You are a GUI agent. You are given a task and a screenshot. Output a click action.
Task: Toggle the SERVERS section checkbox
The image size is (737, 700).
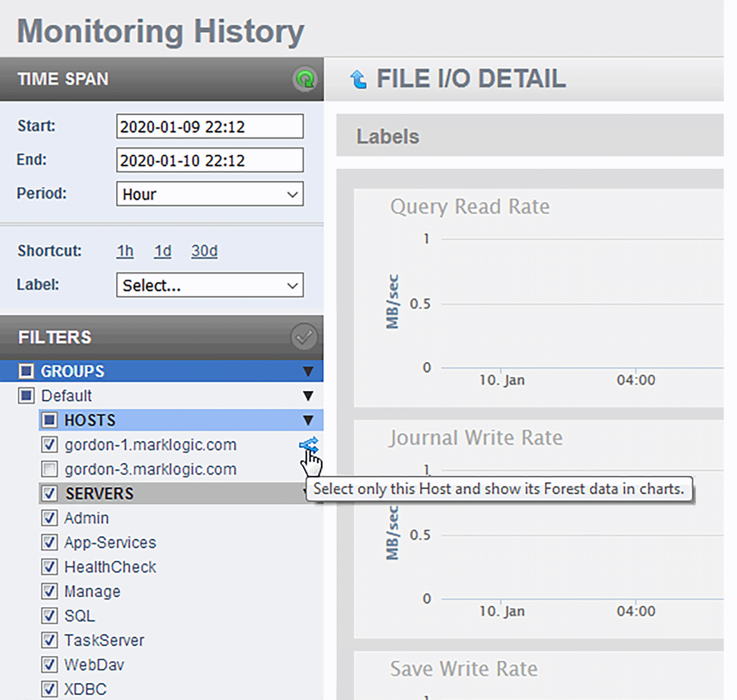49,493
